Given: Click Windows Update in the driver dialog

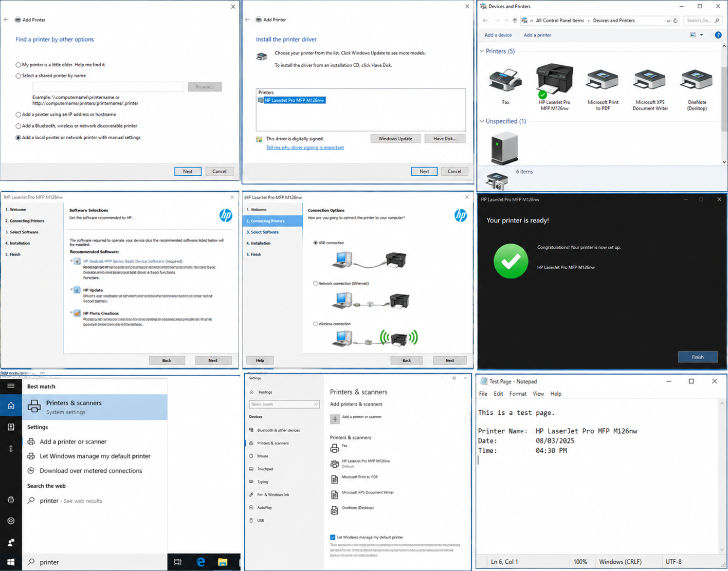Looking at the screenshot, I should pyautogui.click(x=395, y=139).
